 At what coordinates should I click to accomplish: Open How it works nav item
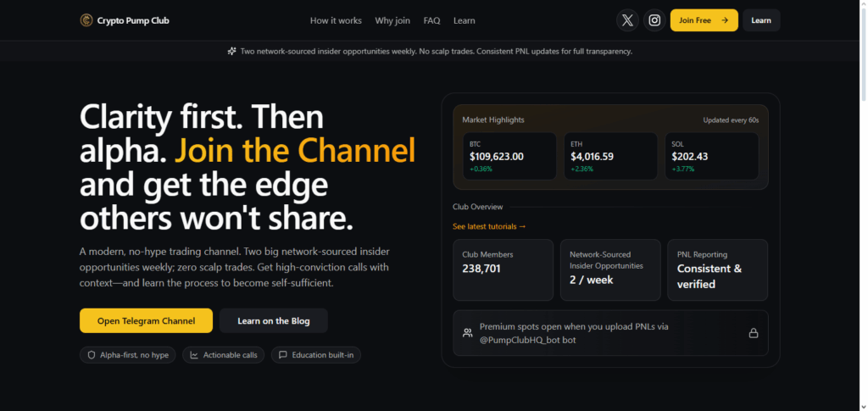[x=336, y=20]
